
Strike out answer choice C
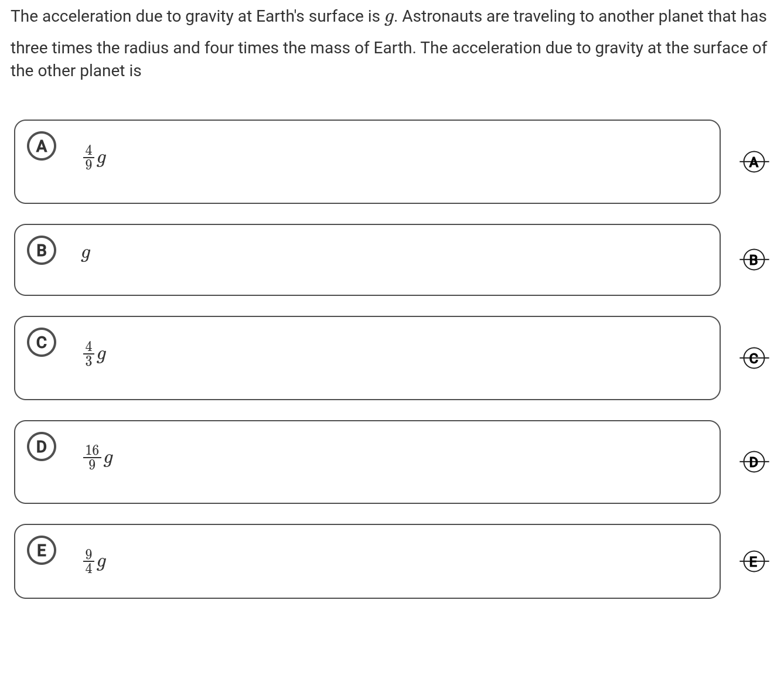coord(754,357)
